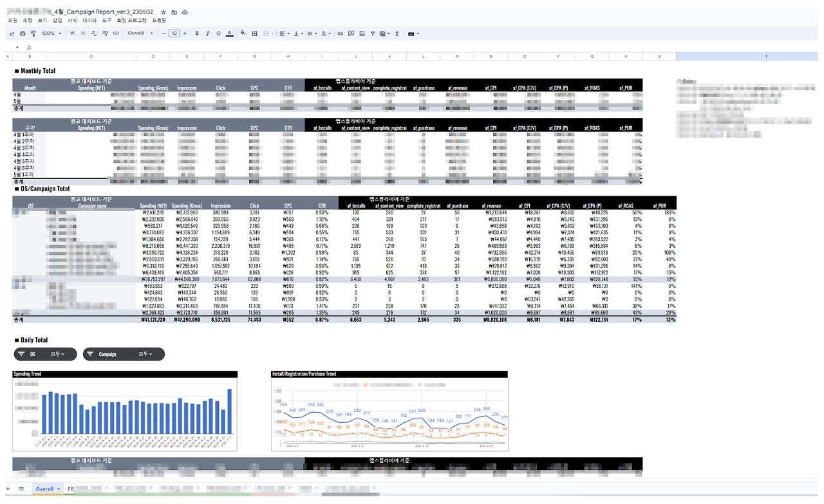Format selected cells as percent

[x=83, y=33]
